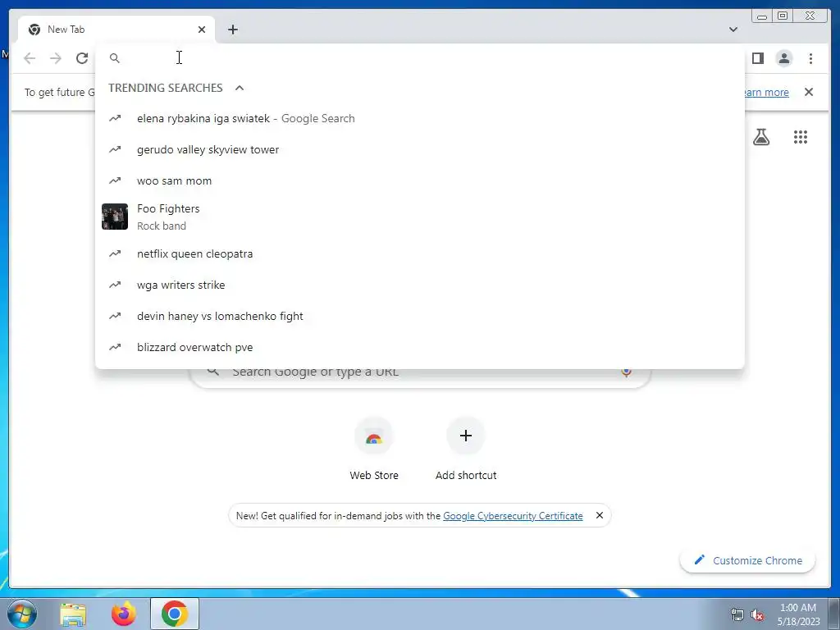Open the Chrome Labs flask icon
Image resolution: width=840 pixels, height=630 pixels.
pyautogui.click(x=760, y=137)
